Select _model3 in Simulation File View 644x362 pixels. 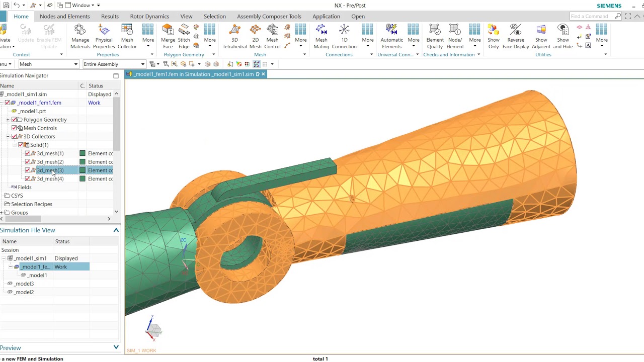tap(24, 284)
